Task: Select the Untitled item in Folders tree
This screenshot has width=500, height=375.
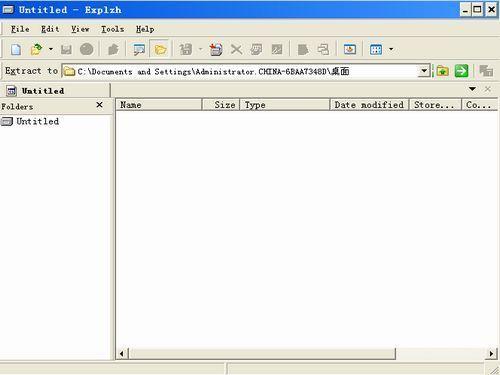Action: tap(37, 121)
